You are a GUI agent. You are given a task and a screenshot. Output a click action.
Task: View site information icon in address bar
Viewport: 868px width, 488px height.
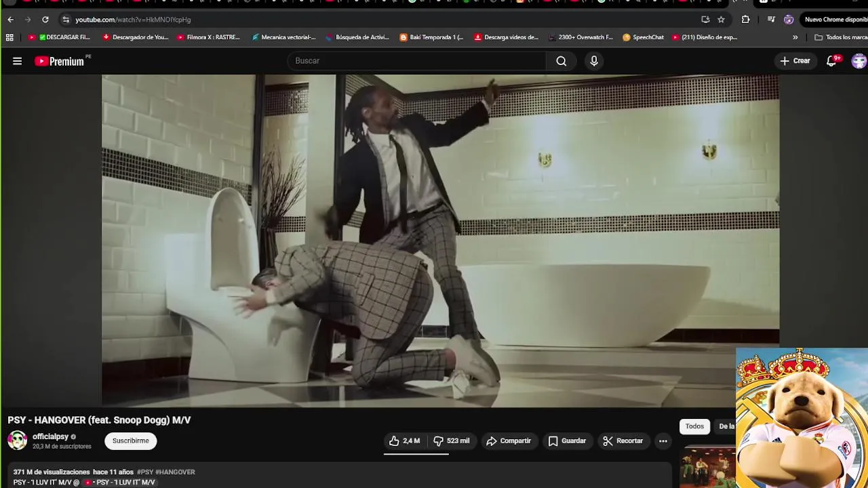pos(66,20)
